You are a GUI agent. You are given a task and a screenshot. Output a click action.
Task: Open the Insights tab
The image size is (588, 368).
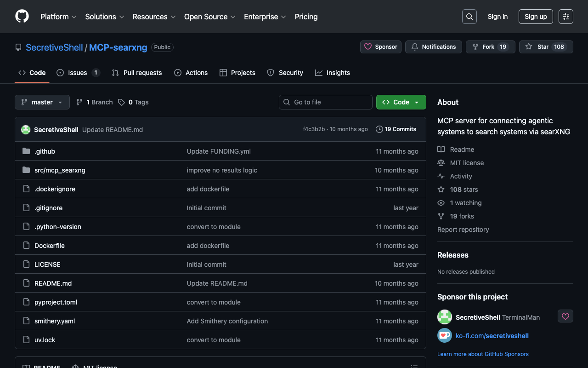click(x=333, y=73)
